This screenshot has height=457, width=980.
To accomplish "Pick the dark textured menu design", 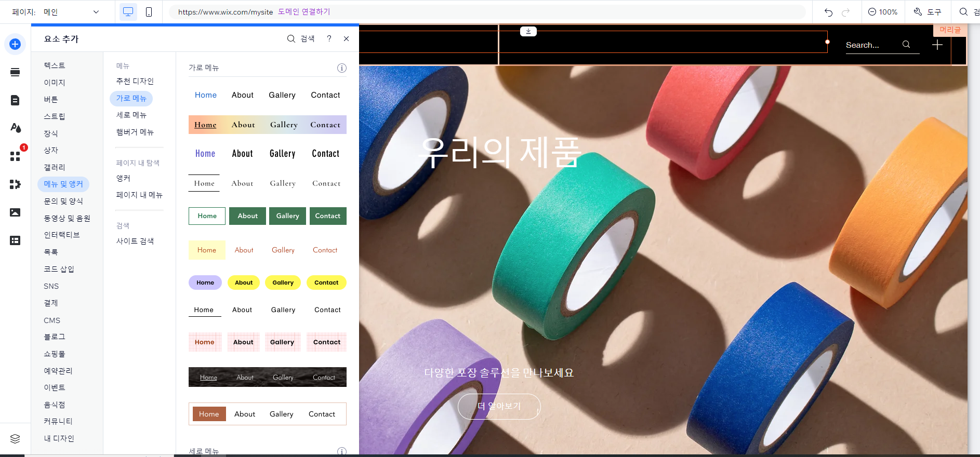I will (x=268, y=377).
